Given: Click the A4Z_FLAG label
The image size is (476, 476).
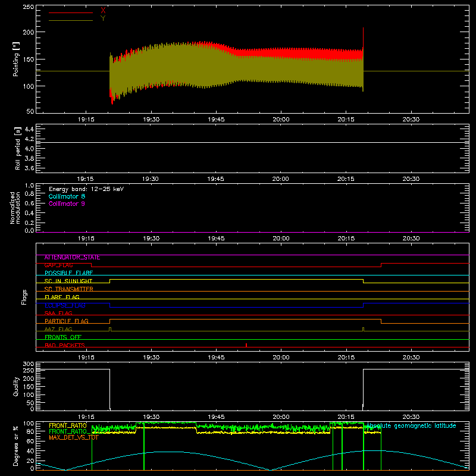Looking at the screenshot, I should point(58,330).
